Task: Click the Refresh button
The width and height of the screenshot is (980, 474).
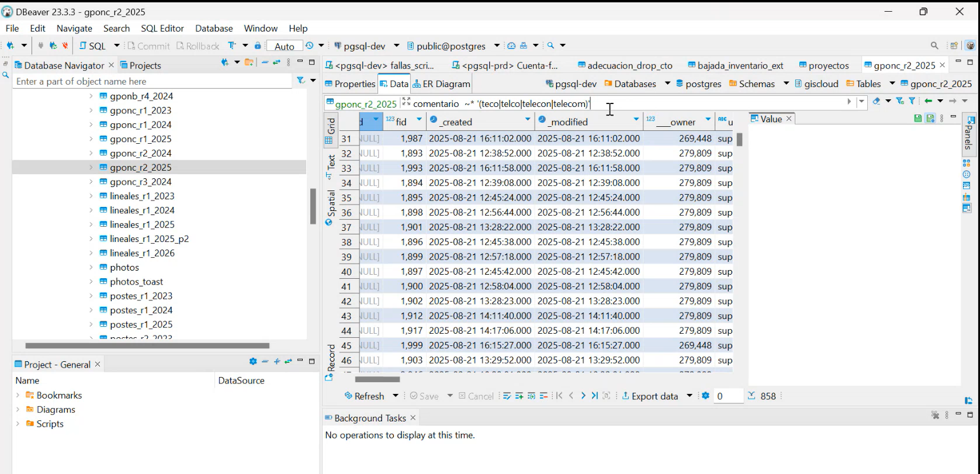Action: [x=364, y=396]
